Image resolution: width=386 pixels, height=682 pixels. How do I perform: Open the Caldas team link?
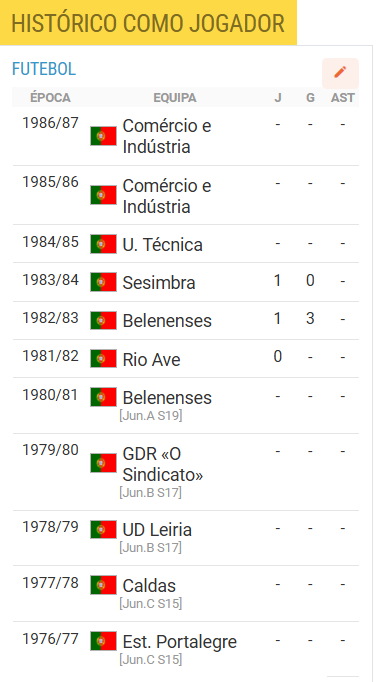(149, 585)
